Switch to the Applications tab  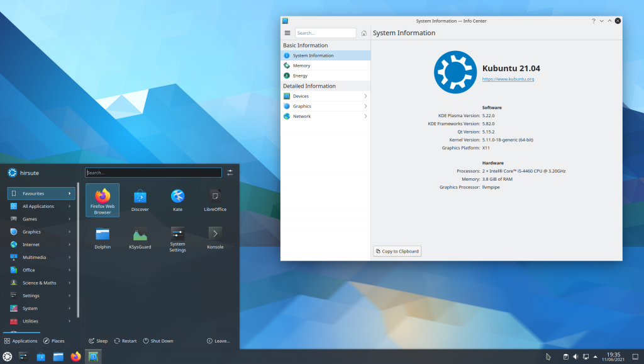[21, 341]
